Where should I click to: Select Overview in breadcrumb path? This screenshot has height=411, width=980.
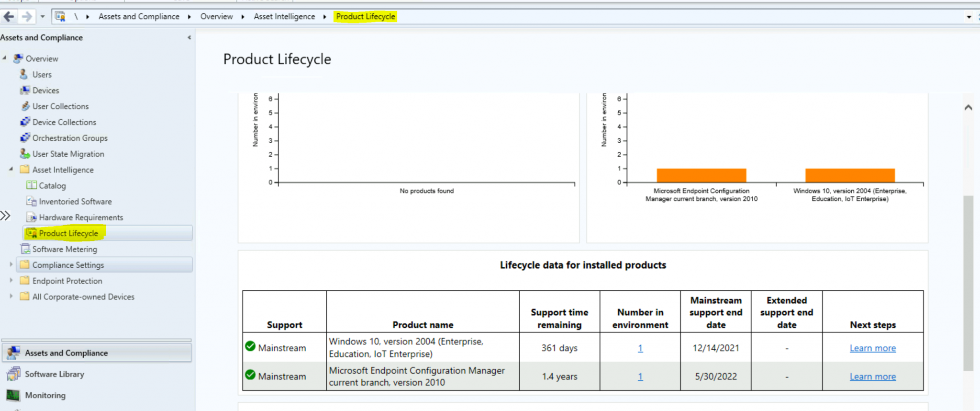pos(216,16)
